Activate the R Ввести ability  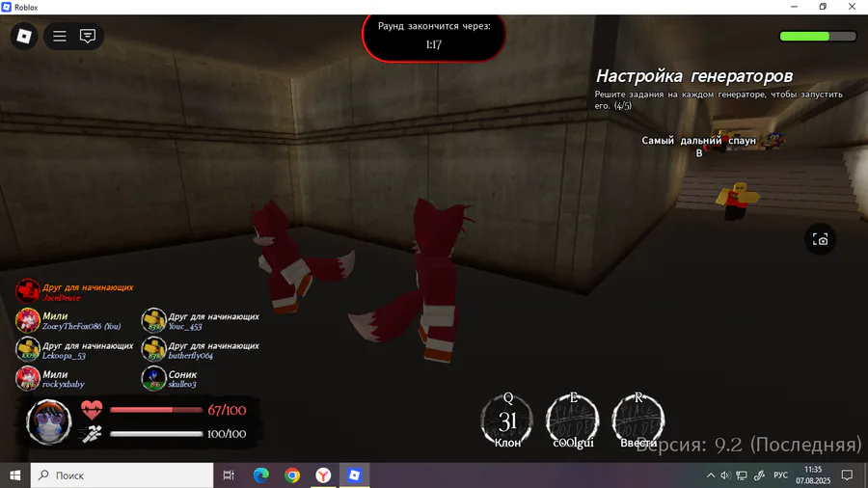click(x=638, y=420)
